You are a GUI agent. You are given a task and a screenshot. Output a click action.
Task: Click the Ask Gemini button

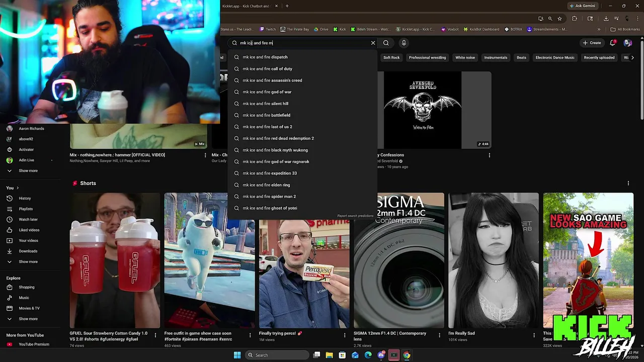(x=582, y=6)
